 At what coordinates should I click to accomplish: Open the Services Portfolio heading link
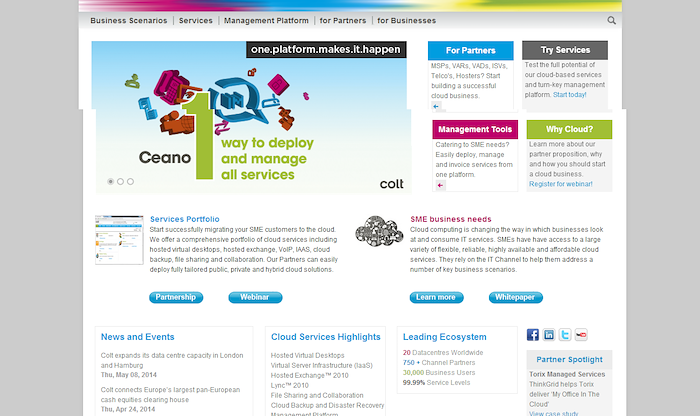pos(184,219)
